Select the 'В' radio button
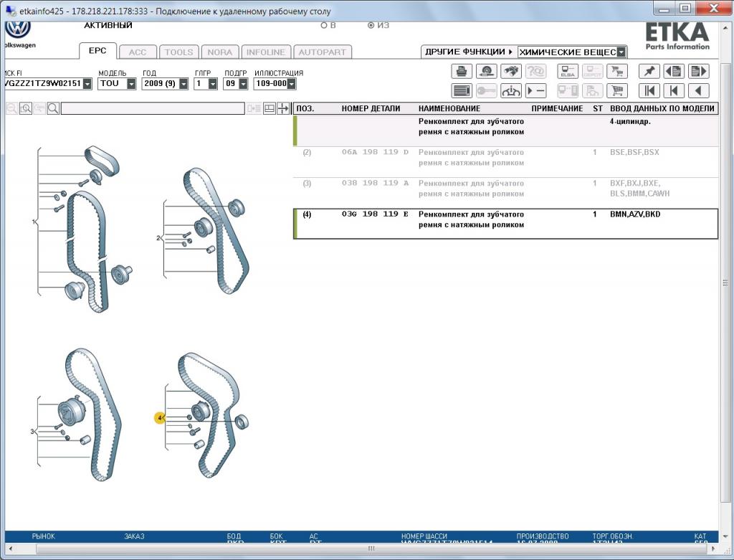The height and width of the screenshot is (560, 734). (x=324, y=25)
